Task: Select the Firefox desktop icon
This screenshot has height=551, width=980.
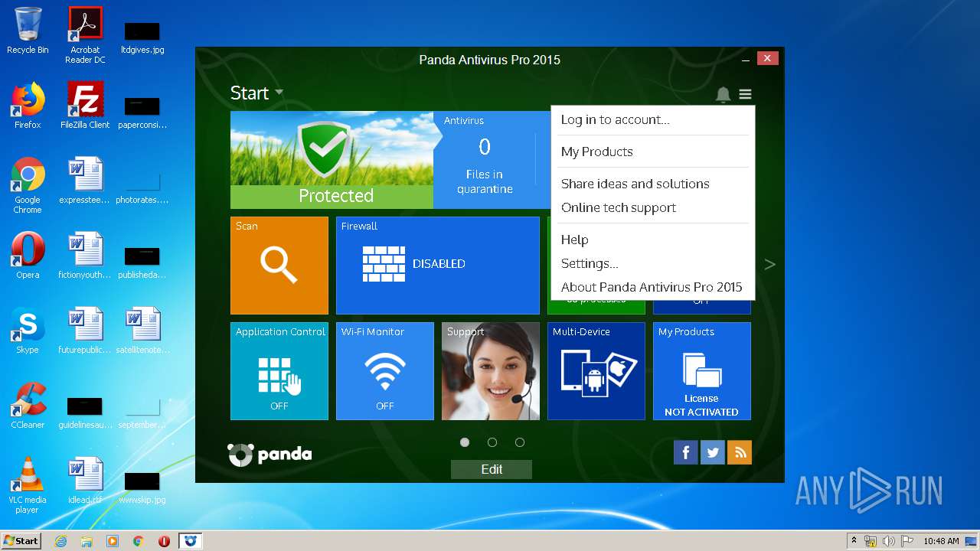Action: (28, 106)
